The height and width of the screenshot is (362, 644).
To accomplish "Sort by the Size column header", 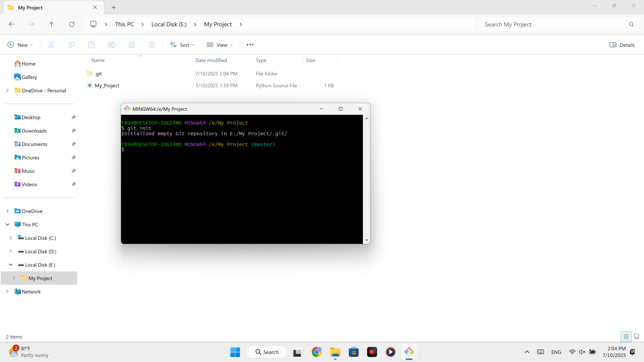I will tap(310, 60).
